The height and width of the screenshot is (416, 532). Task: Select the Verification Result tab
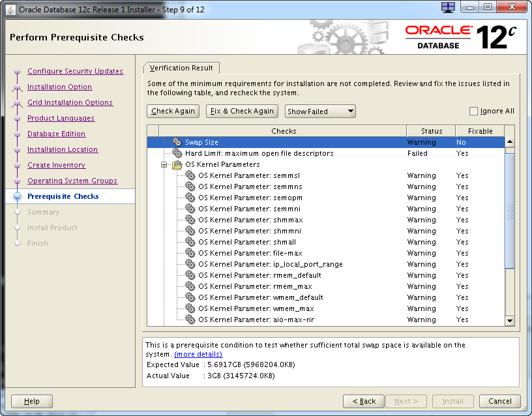(x=181, y=68)
